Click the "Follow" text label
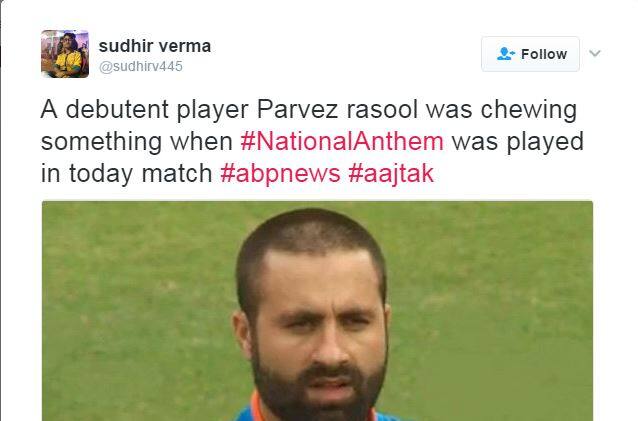This screenshot has height=421, width=638. [544, 54]
